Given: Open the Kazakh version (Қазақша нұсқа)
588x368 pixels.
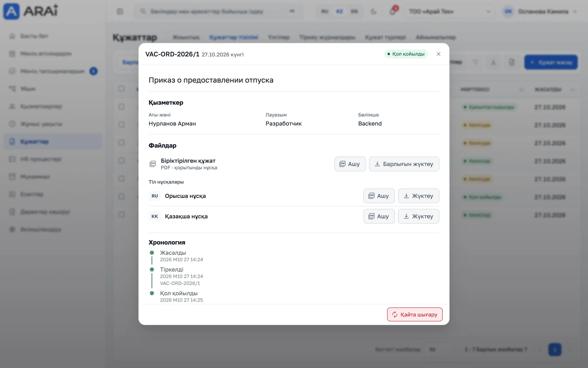Looking at the screenshot, I should (379, 216).
